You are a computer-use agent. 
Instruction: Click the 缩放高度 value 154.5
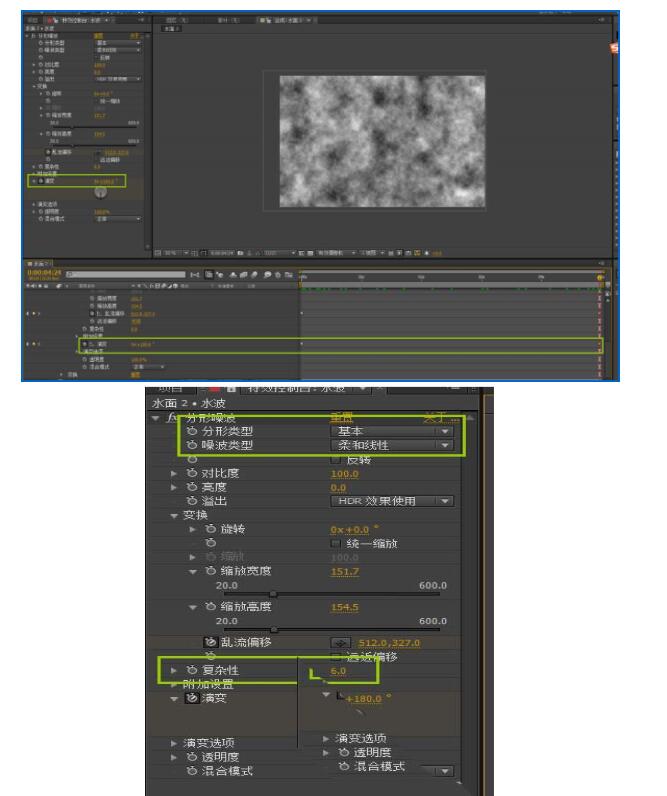[x=345, y=607]
